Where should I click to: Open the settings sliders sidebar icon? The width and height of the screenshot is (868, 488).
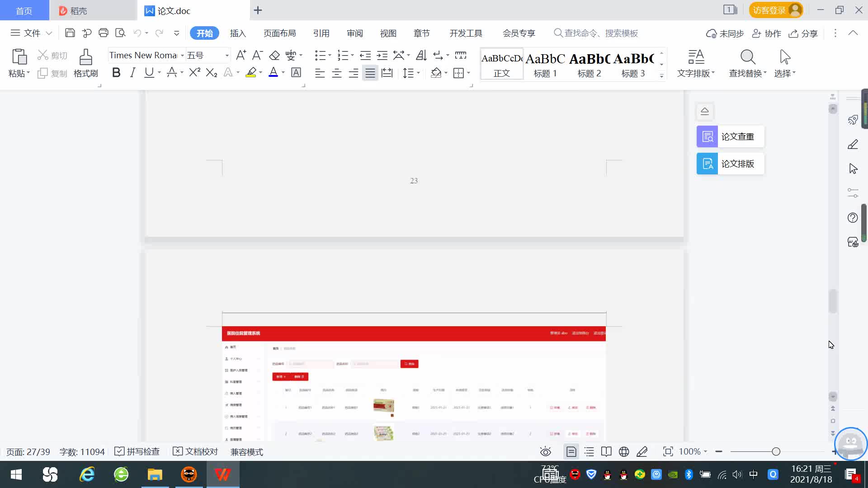point(853,193)
